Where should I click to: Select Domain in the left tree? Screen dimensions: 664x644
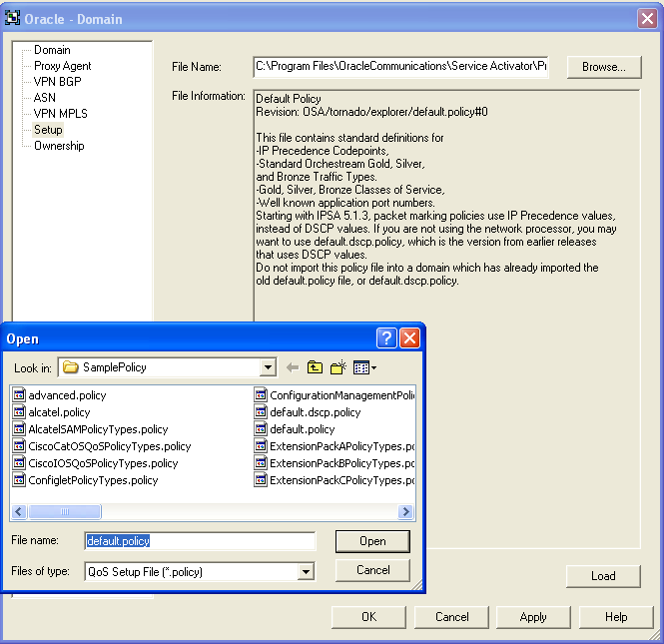[x=52, y=50]
